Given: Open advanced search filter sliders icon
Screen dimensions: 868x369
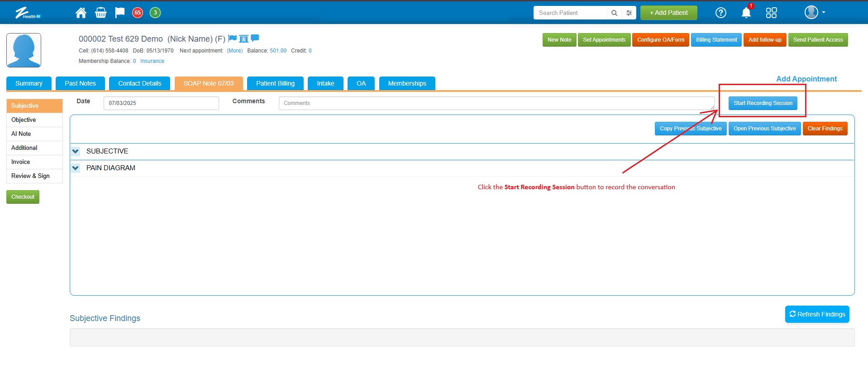Looking at the screenshot, I should (x=629, y=13).
